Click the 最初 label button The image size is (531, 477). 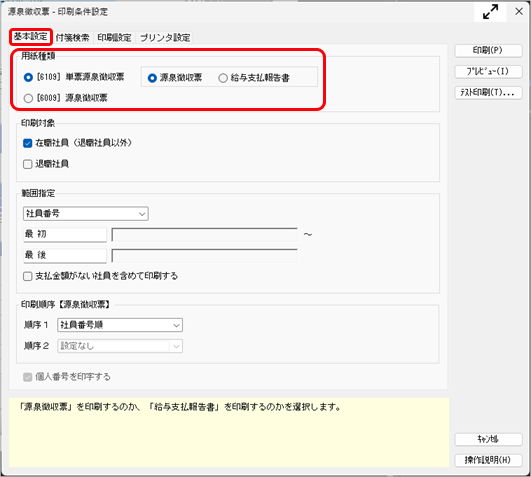(65, 235)
